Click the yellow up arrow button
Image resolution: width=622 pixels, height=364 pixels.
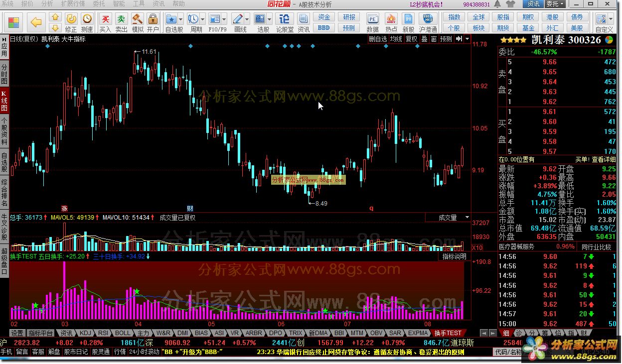[x=55, y=18]
